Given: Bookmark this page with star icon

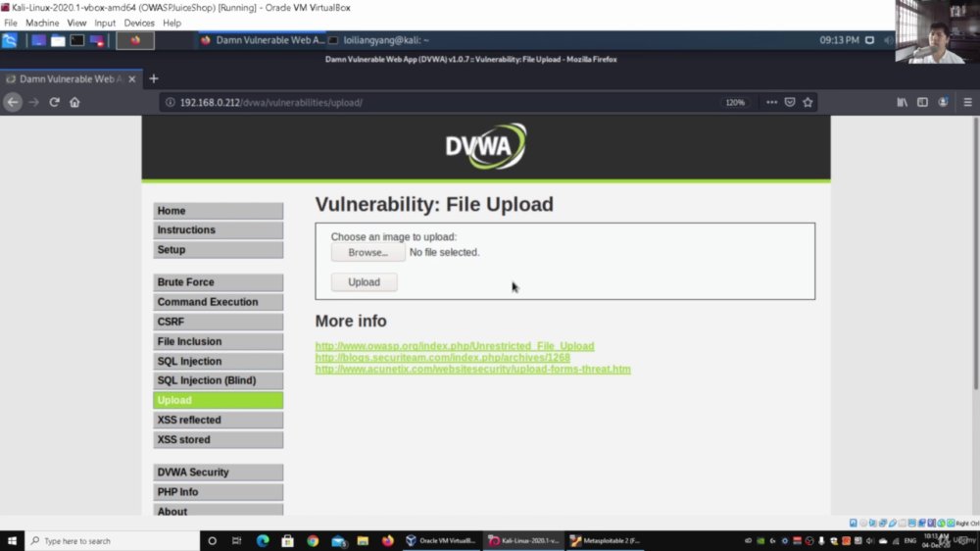Looking at the screenshot, I should 808,102.
